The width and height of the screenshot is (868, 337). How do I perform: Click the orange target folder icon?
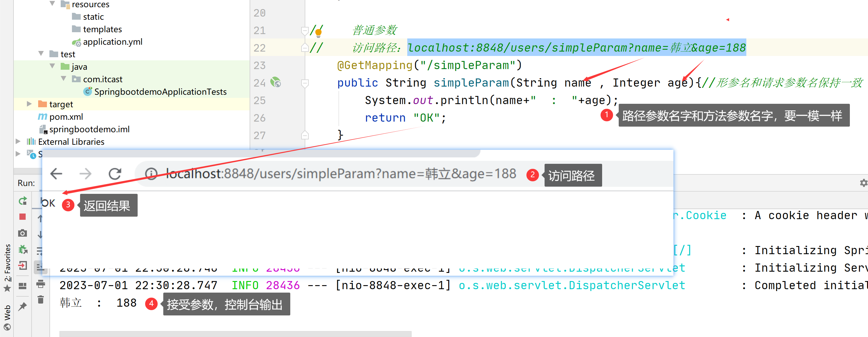(x=43, y=104)
